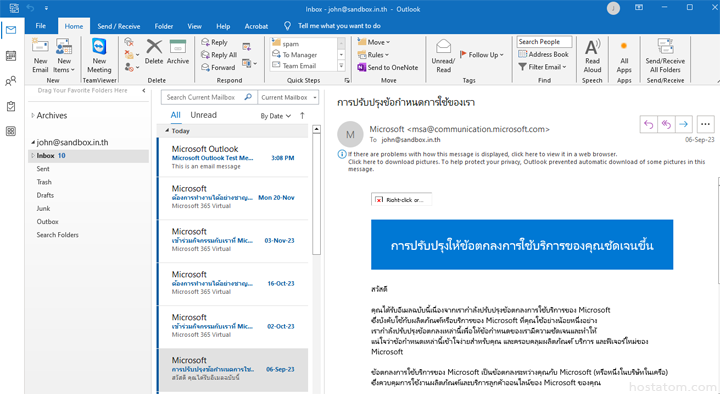Image resolution: width=720 pixels, height=394 pixels.
Task: Open All Apps
Action: pyautogui.click(x=624, y=56)
